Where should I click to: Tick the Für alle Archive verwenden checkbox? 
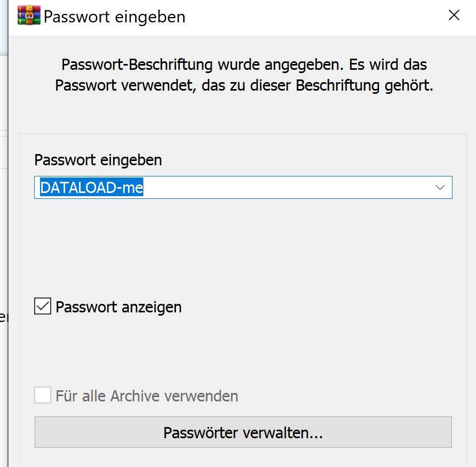tap(43, 395)
